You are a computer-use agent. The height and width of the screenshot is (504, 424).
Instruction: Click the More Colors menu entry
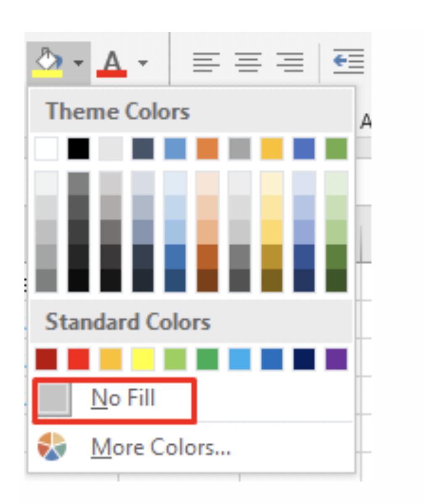tap(160, 446)
